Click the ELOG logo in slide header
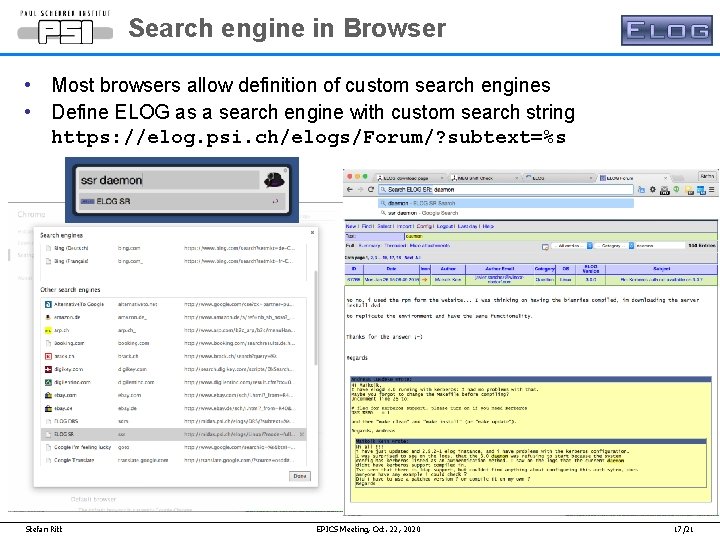The height and width of the screenshot is (540, 720). coord(667,30)
